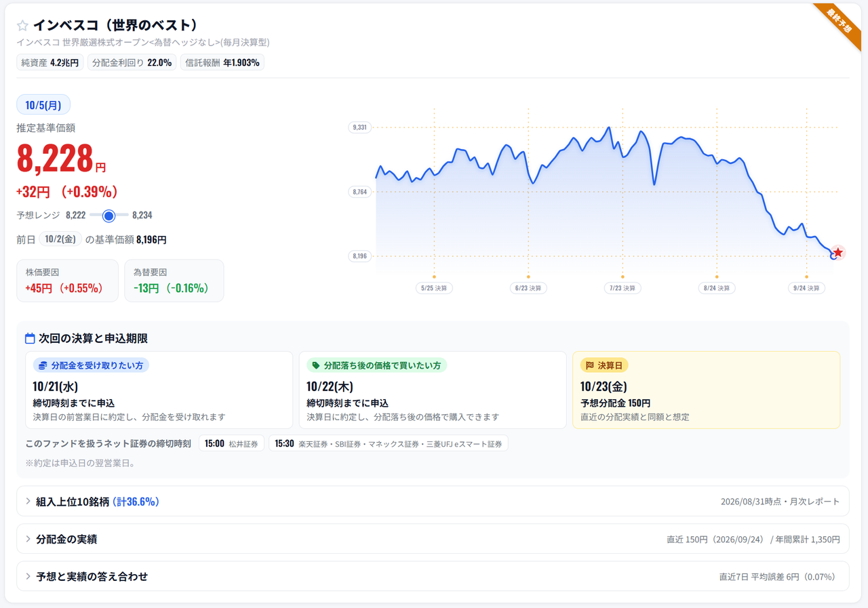Viewport: 868px width, 608px height.
Task: Click 直近 150円 年間累計 1,350円 text
Action: (753, 540)
